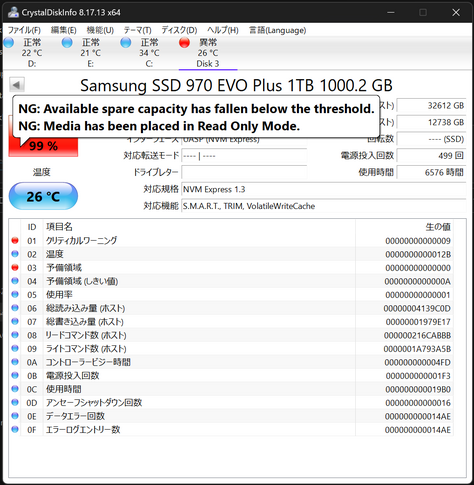Image resolution: width=474 pixels, height=485 pixels.
Task: Click blue indicator on コントローラービジー時間 row
Action: click(x=15, y=362)
